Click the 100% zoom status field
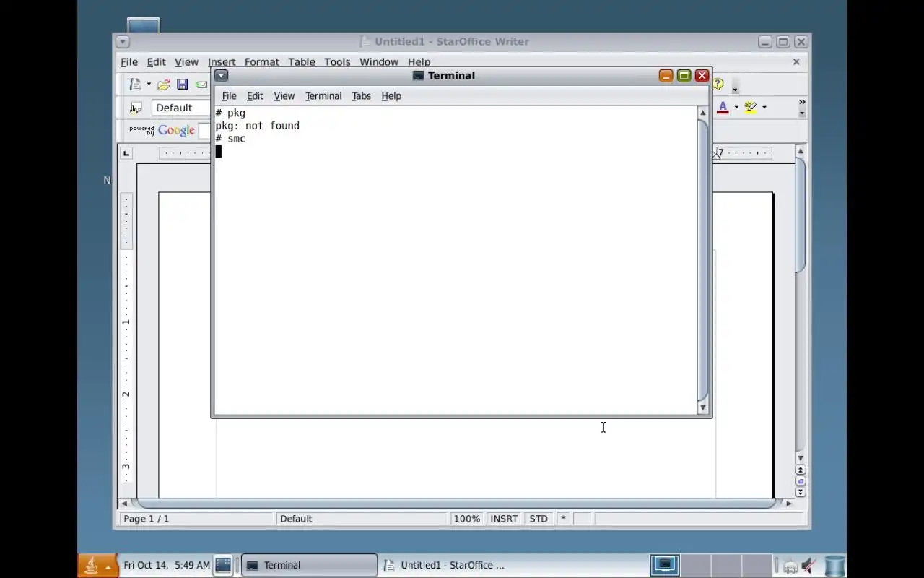This screenshot has height=578, width=924. coord(467,519)
